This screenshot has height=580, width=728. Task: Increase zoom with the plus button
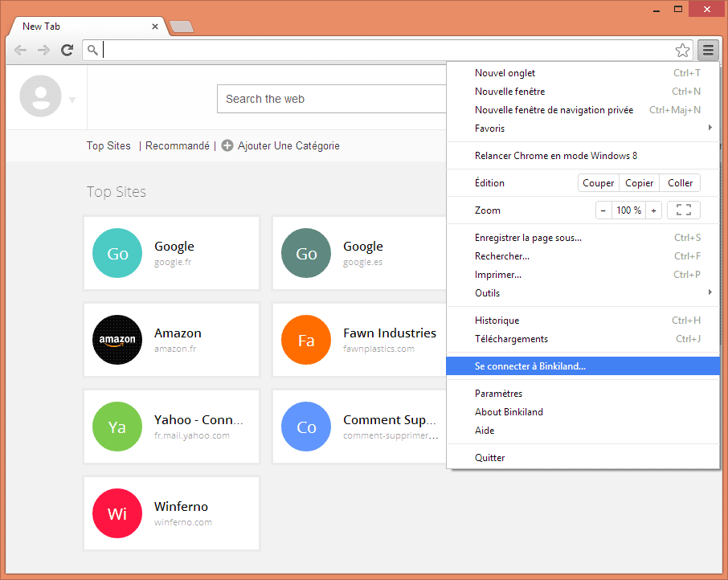(x=654, y=210)
